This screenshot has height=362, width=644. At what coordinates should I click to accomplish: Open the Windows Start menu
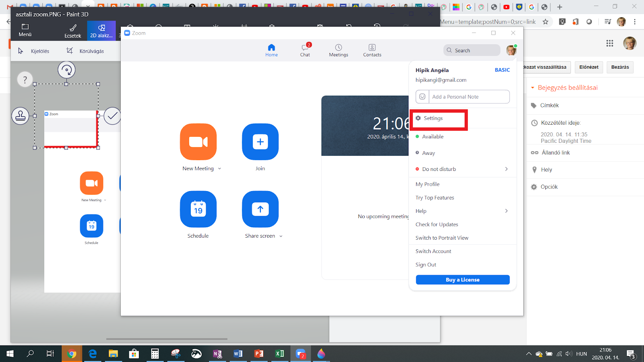pos(10,354)
